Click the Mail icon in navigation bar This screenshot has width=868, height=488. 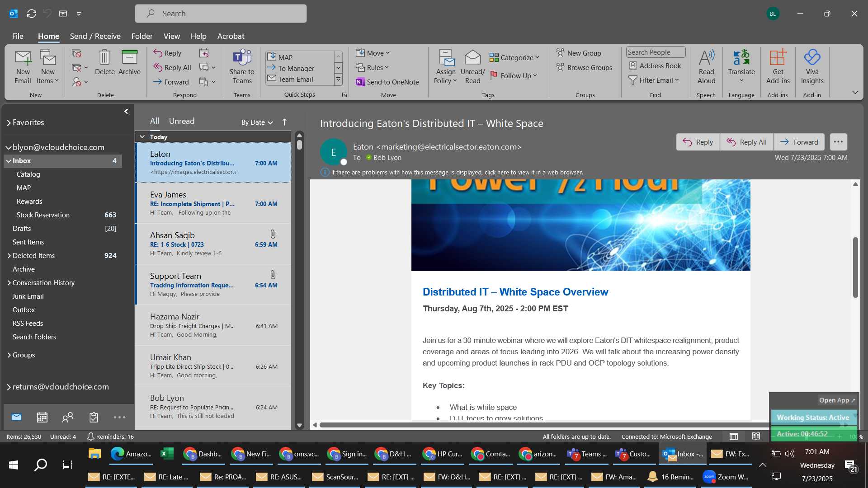(16, 417)
